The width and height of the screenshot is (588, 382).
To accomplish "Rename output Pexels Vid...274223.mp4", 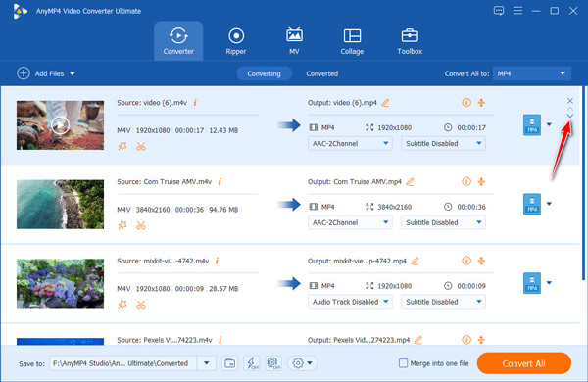I will click(418, 340).
